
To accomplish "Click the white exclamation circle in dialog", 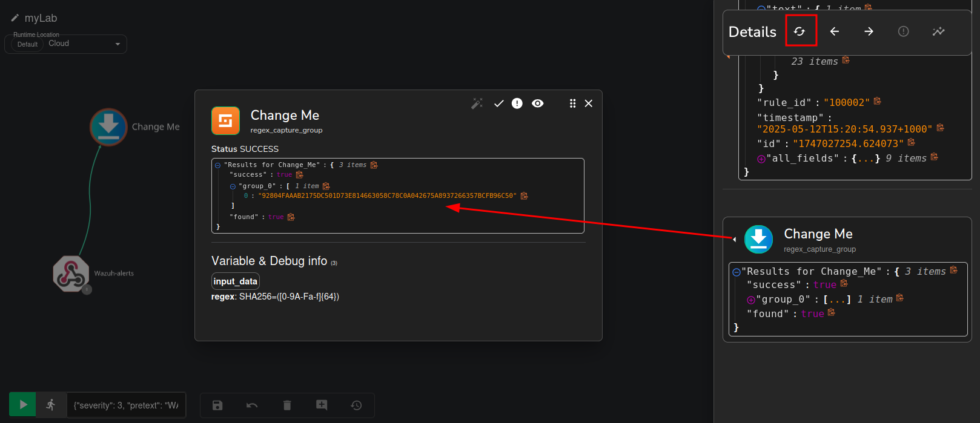I will click(x=517, y=103).
